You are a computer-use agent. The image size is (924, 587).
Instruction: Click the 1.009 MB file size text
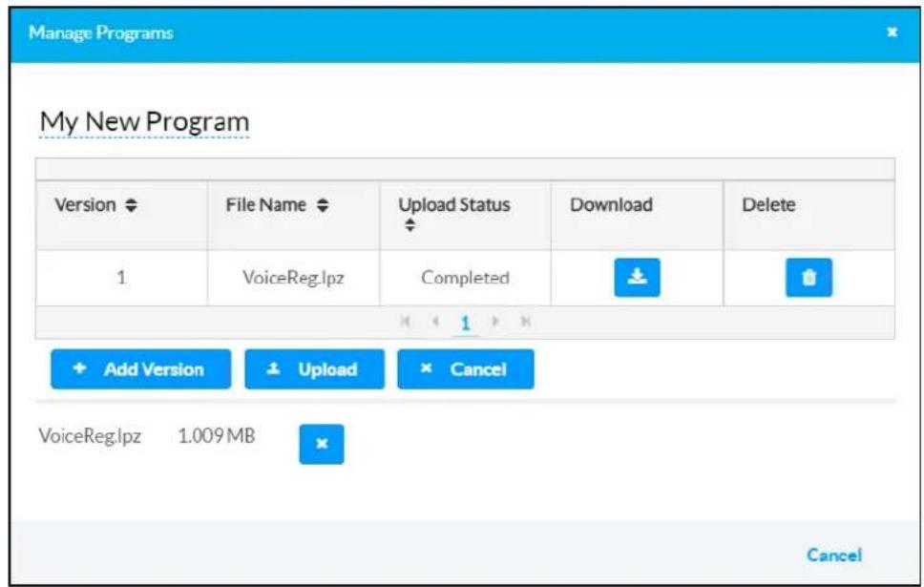click(217, 435)
